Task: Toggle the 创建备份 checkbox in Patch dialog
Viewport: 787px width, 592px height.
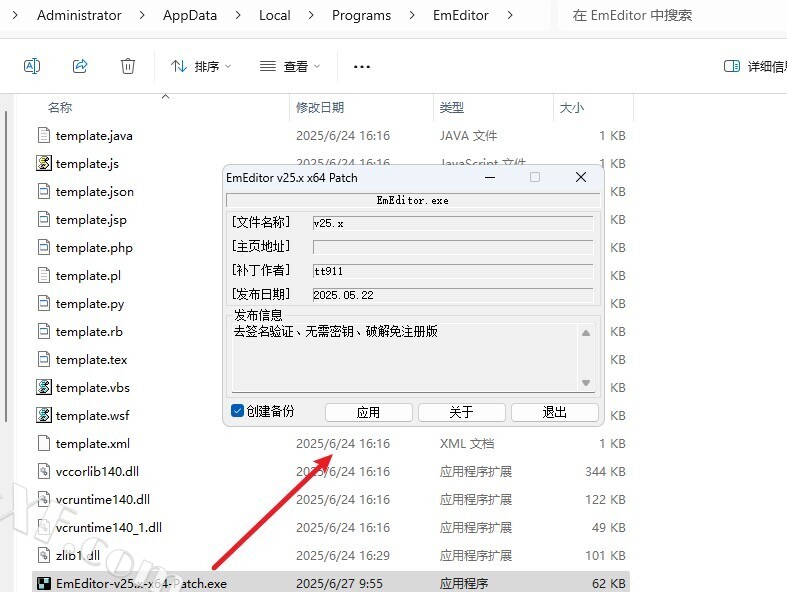Action: tap(237, 411)
